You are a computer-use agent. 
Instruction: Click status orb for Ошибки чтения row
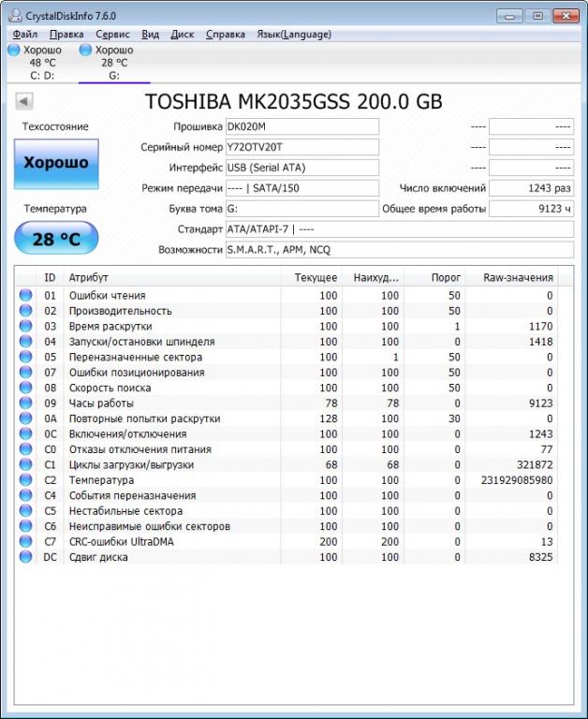[x=25, y=295]
